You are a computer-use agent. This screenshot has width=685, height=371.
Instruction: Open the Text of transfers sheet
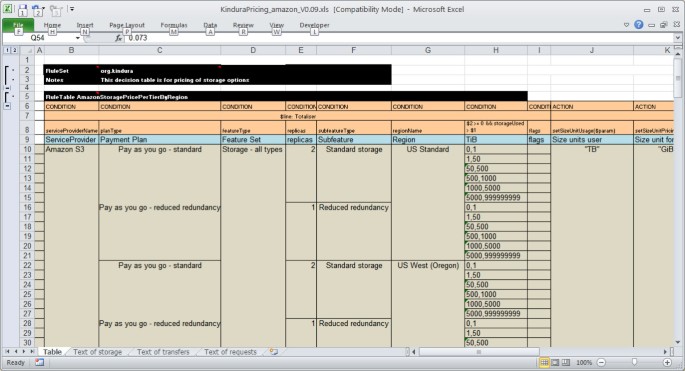pos(163,352)
